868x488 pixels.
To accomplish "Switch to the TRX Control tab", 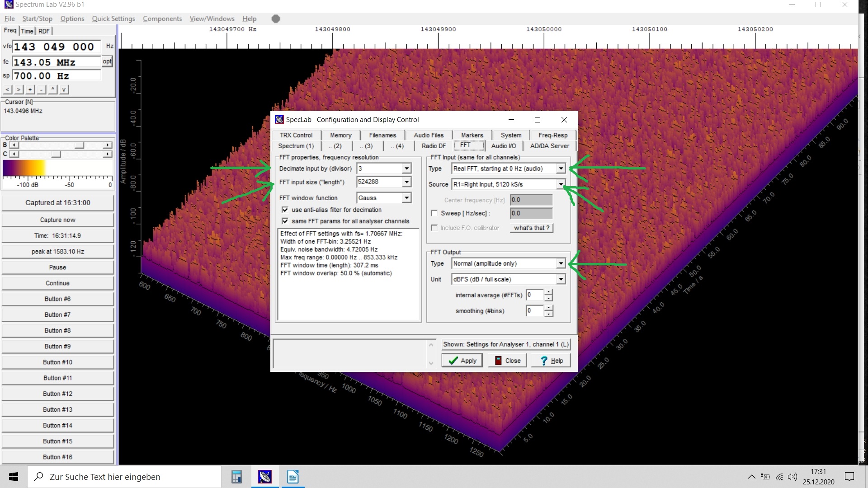I will (296, 135).
